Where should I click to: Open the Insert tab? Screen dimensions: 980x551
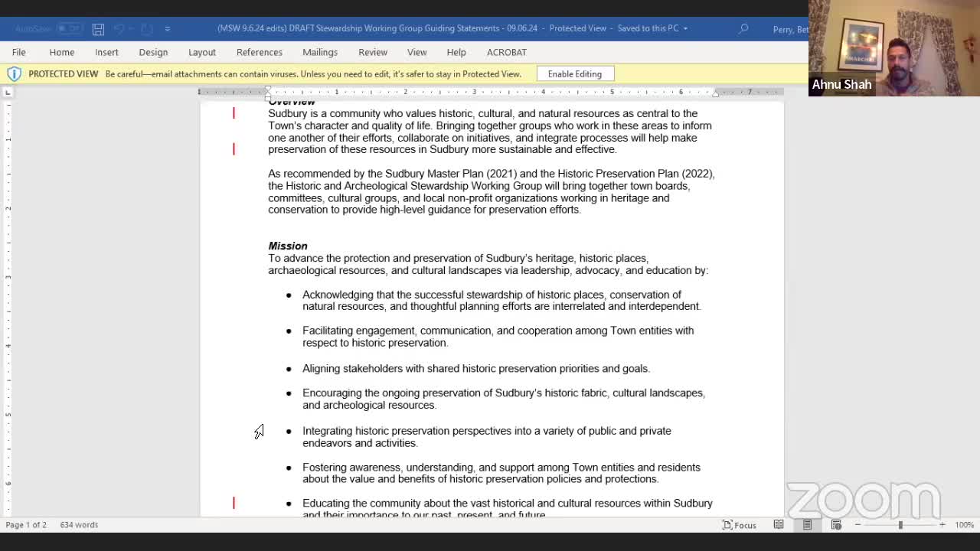[x=106, y=52]
